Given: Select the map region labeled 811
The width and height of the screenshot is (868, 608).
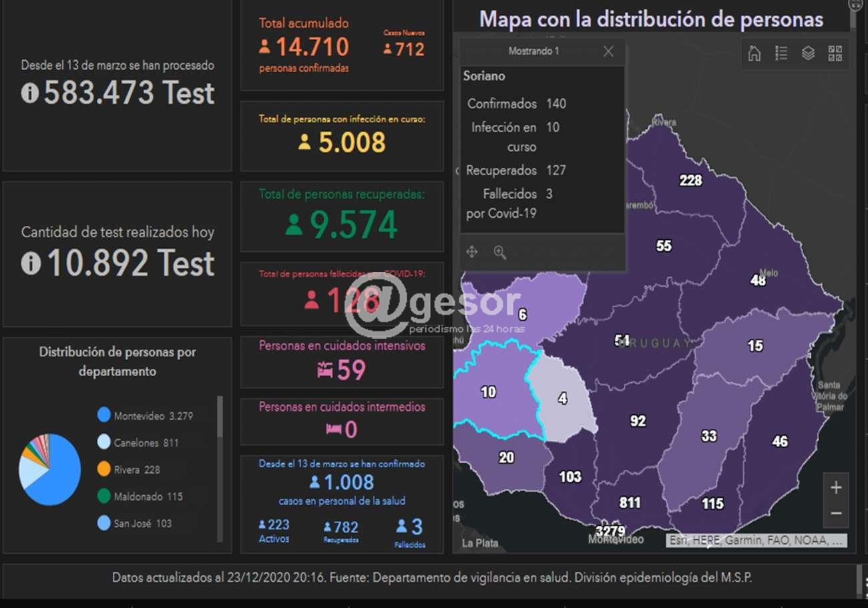Looking at the screenshot, I should tap(629, 502).
